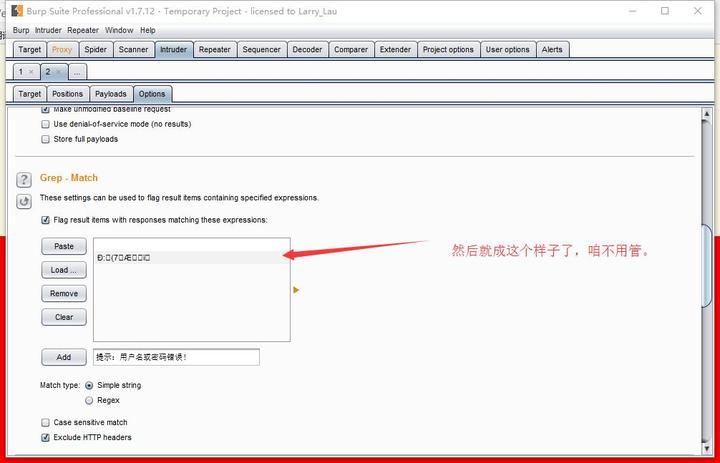This screenshot has height=463, width=720.
Task: Click the expression entry text field
Action: pos(176,357)
